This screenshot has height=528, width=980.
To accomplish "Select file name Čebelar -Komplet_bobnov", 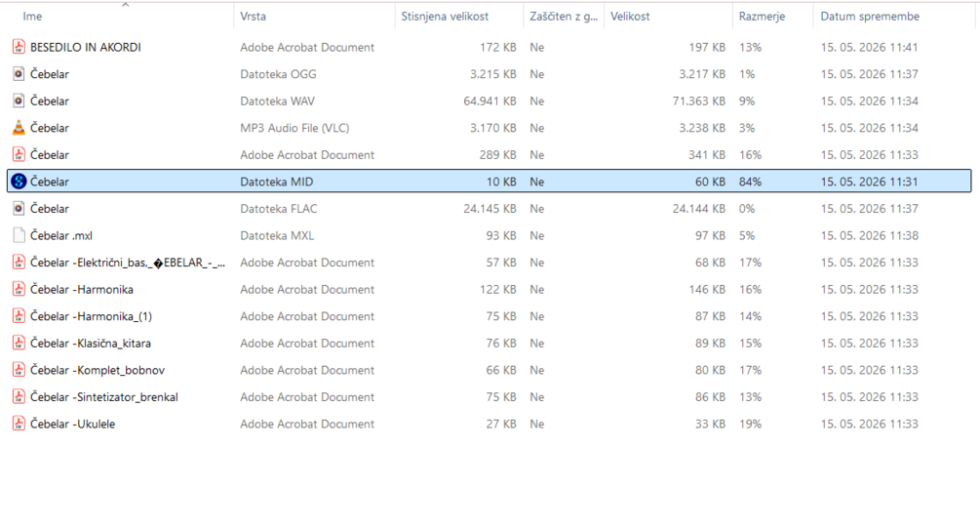I will click(x=98, y=370).
